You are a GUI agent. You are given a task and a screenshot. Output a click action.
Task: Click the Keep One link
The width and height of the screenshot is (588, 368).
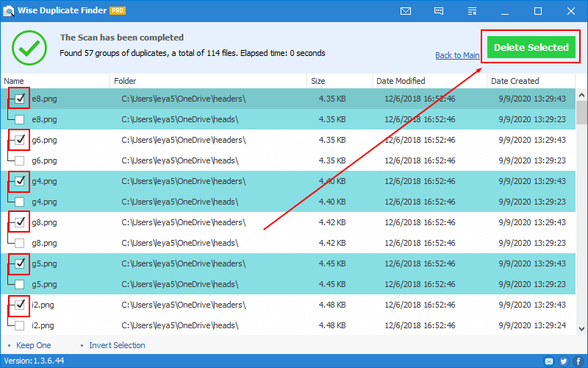(x=33, y=345)
